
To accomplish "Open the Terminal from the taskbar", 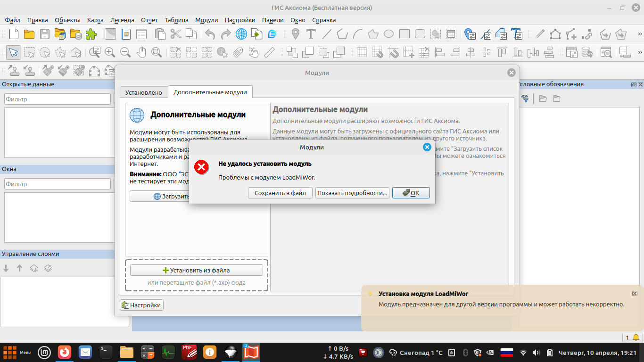I will [x=106, y=352].
